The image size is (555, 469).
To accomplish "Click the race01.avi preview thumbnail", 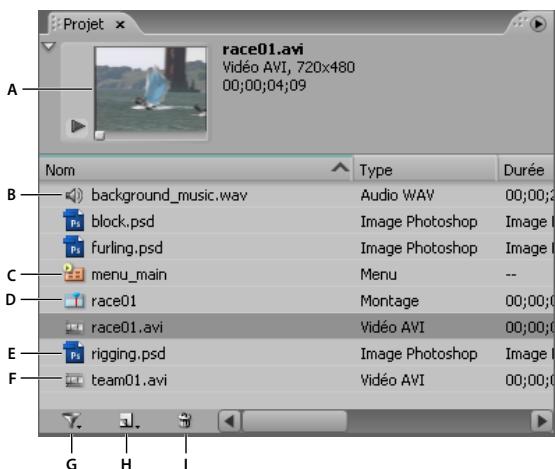I will 151,90.
